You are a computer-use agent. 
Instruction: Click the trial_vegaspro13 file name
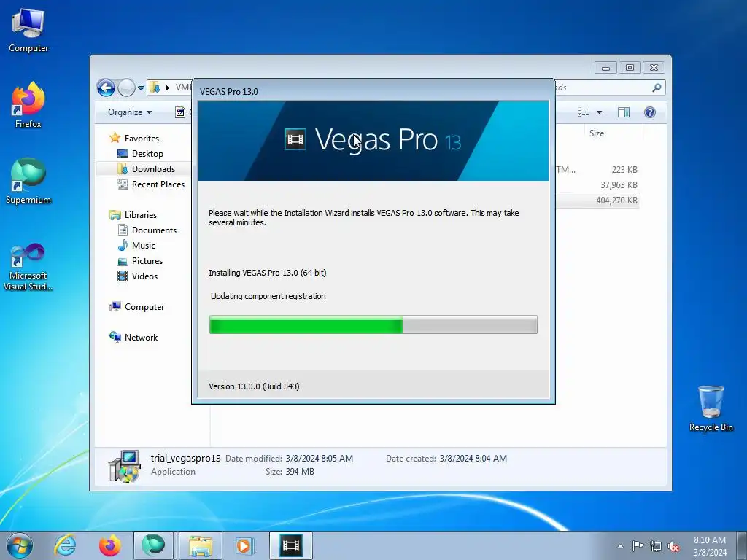(186, 459)
